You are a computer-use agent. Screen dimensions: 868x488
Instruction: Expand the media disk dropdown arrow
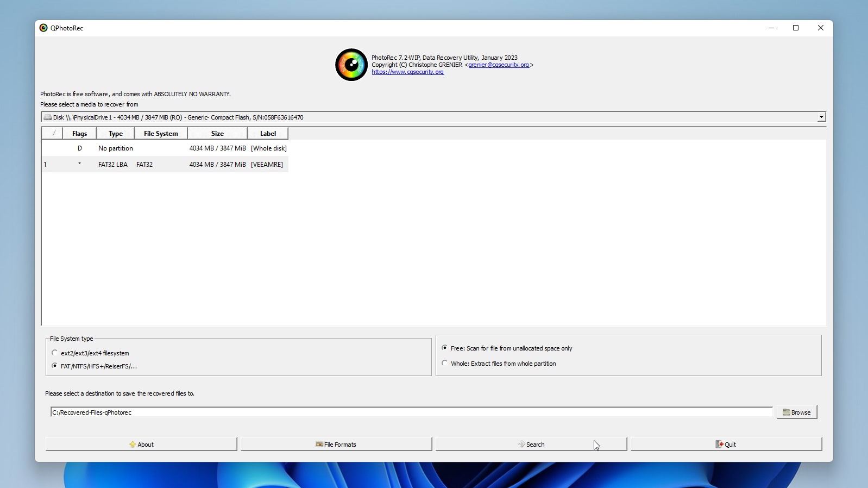(821, 117)
